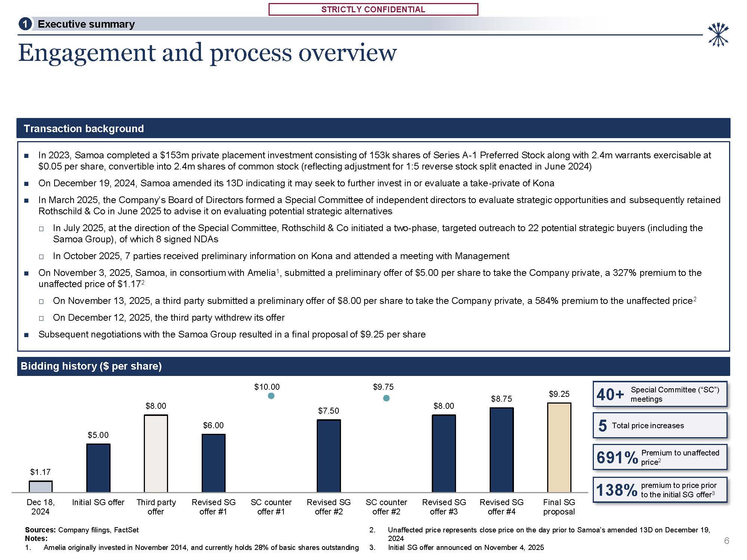Click the Third party offer light bar

point(156,453)
